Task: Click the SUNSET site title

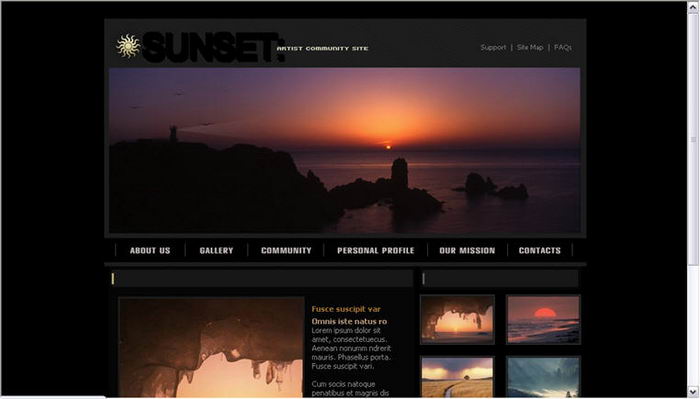Action: click(212, 47)
